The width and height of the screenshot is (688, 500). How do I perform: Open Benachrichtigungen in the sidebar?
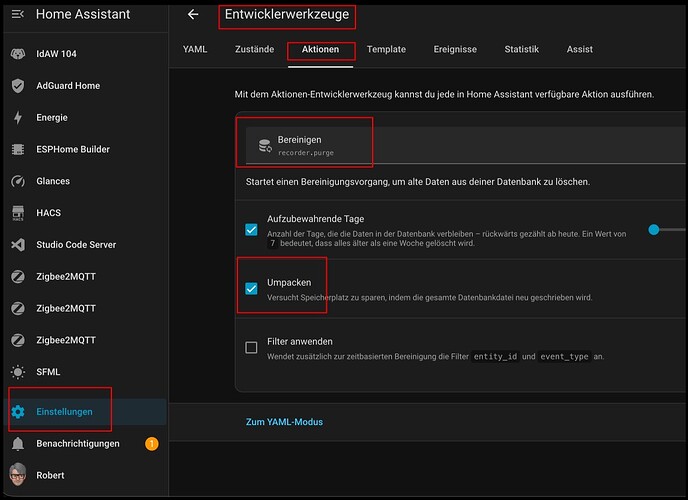click(x=87, y=444)
